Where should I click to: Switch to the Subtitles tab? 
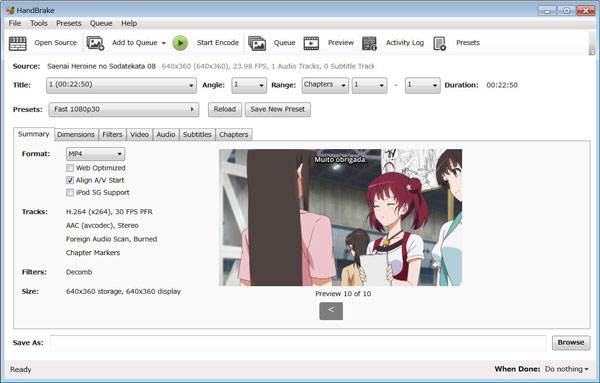[197, 135]
